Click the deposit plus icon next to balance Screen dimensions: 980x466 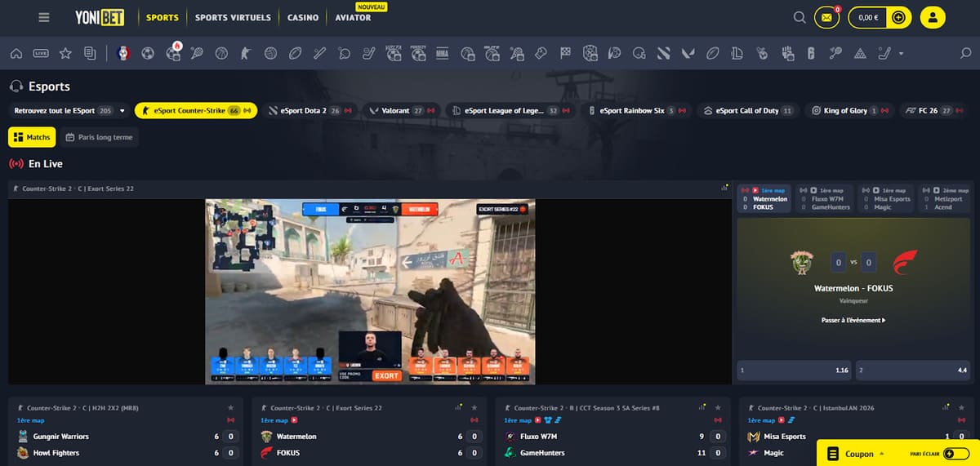click(x=898, y=17)
